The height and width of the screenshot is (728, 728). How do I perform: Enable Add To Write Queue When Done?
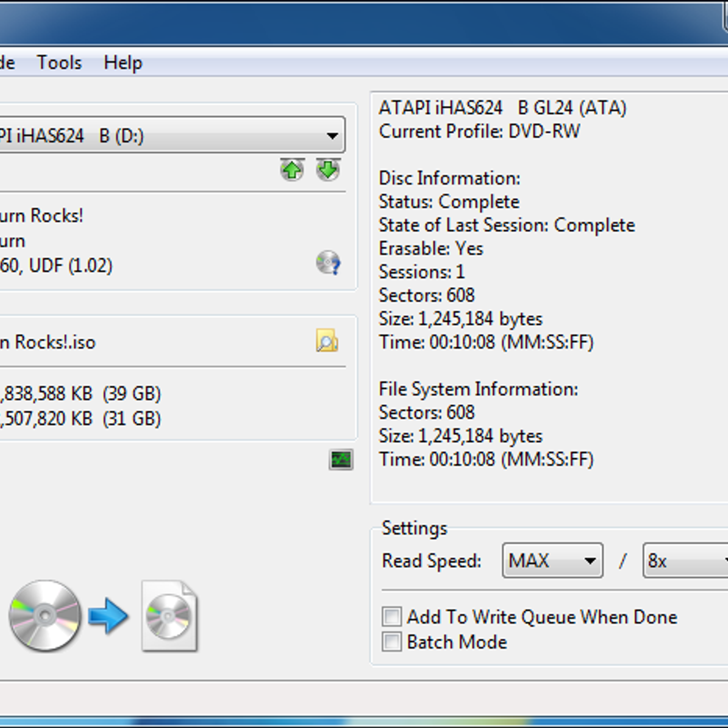392,617
